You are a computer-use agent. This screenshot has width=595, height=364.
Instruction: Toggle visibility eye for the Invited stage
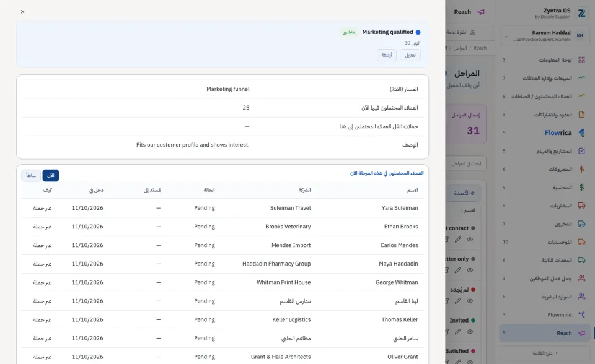tap(470, 332)
